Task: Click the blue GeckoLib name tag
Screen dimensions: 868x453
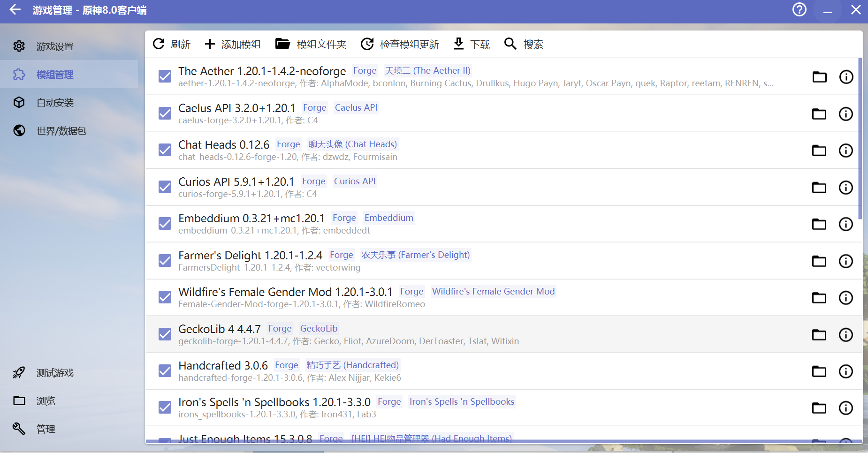Action: tap(319, 328)
